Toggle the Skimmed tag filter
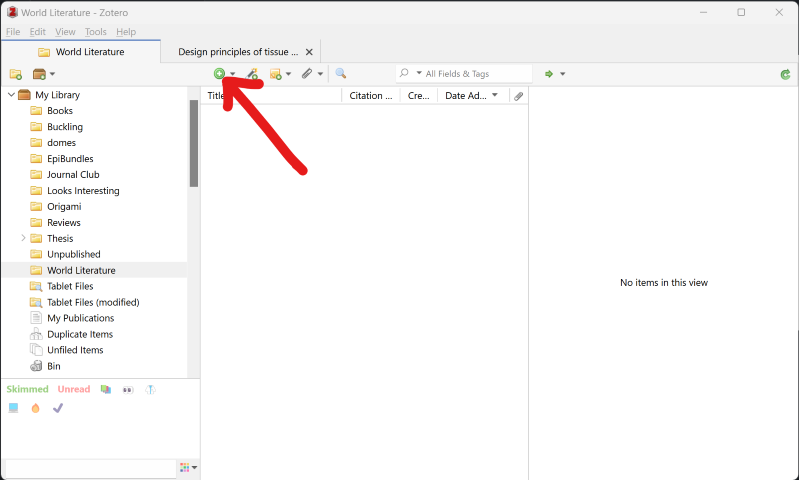This screenshot has height=480, width=799. coord(27,389)
